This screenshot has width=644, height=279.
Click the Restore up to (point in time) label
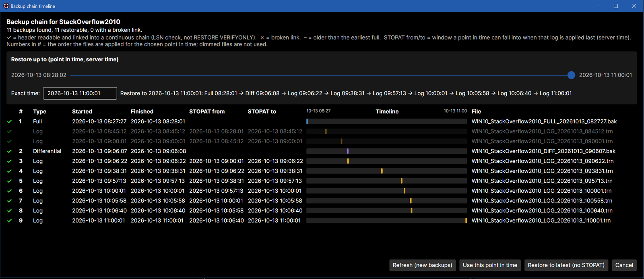tap(65, 59)
